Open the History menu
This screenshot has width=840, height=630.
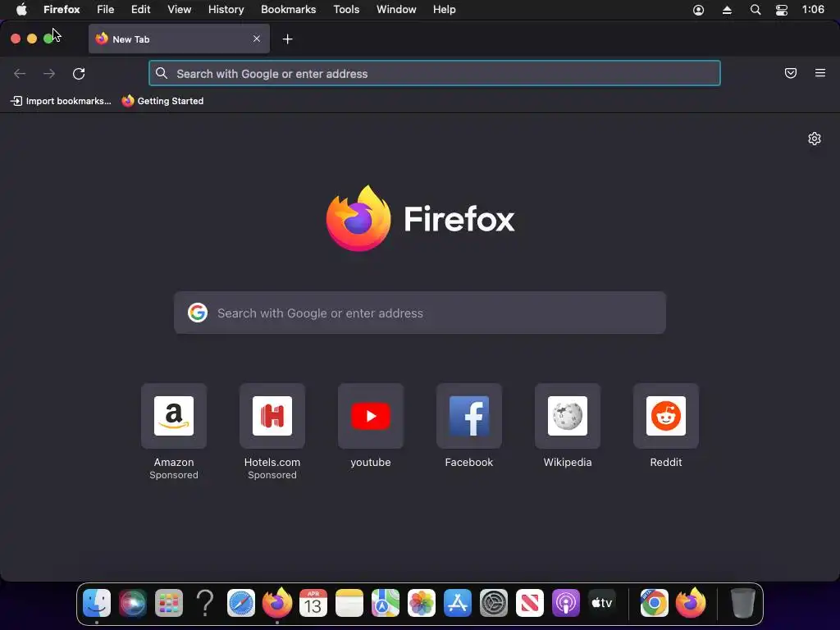pyautogui.click(x=226, y=10)
